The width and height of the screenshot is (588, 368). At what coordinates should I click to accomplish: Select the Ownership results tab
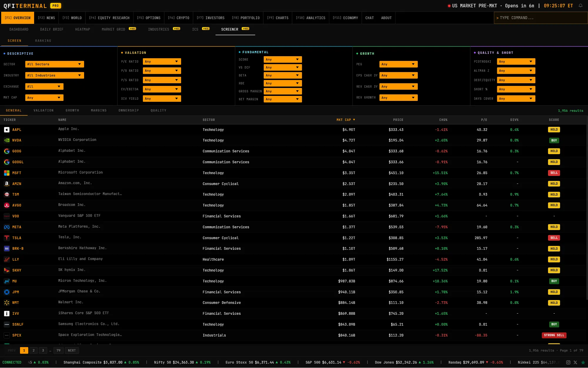point(128,110)
